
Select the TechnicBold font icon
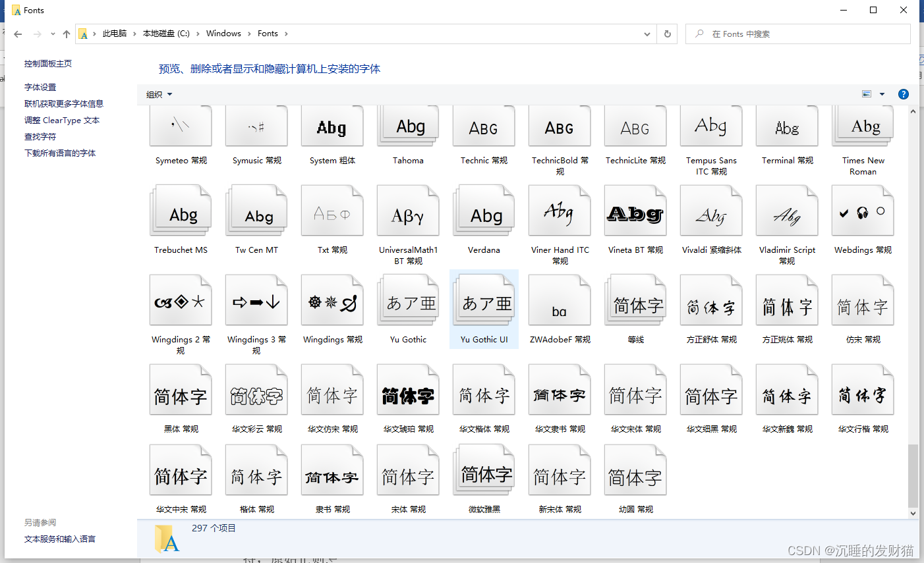click(560, 126)
